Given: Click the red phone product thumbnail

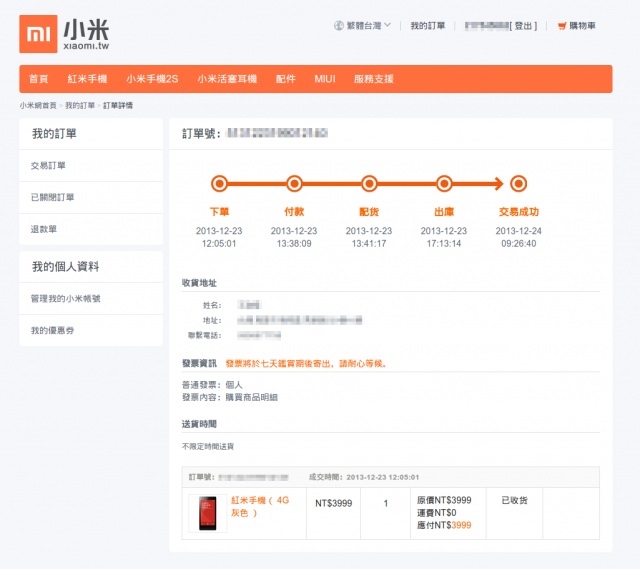Looking at the screenshot, I should click(x=208, y=513).
